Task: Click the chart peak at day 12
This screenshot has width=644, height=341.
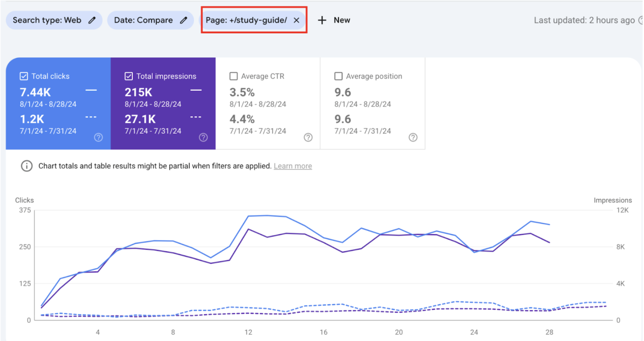Action: tap(248, 216)
